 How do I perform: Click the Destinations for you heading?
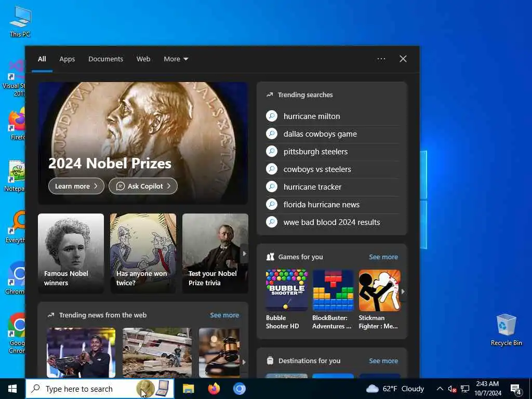[310, 361]
